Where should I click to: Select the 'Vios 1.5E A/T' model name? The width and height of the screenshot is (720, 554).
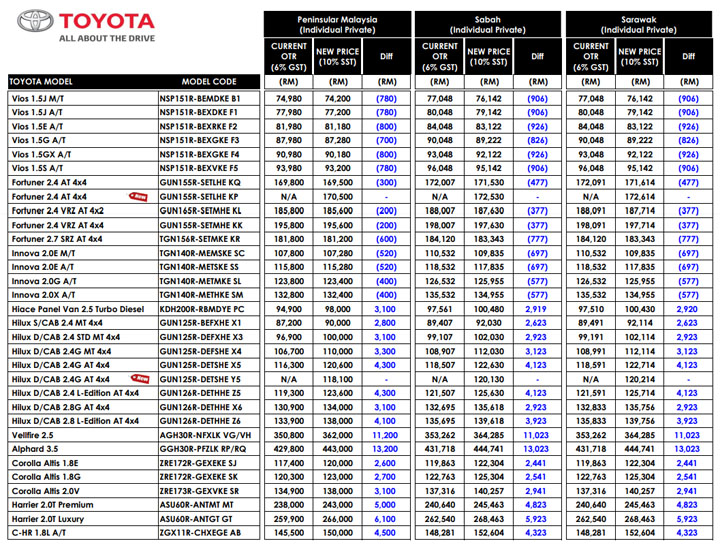37,126
